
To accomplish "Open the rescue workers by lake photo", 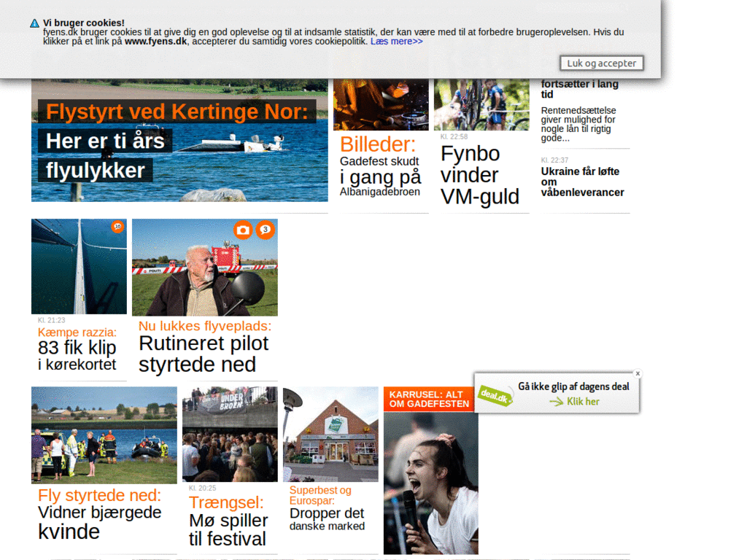I will click(104, 435).
